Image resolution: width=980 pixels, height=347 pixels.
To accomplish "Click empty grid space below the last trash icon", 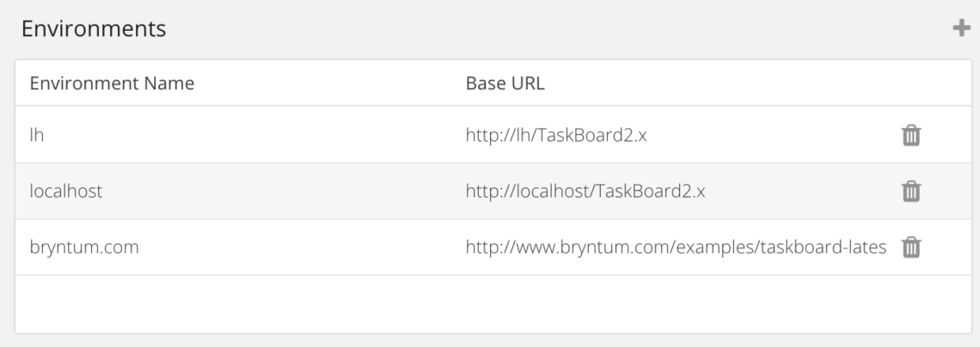I will [x=910, y=303].
